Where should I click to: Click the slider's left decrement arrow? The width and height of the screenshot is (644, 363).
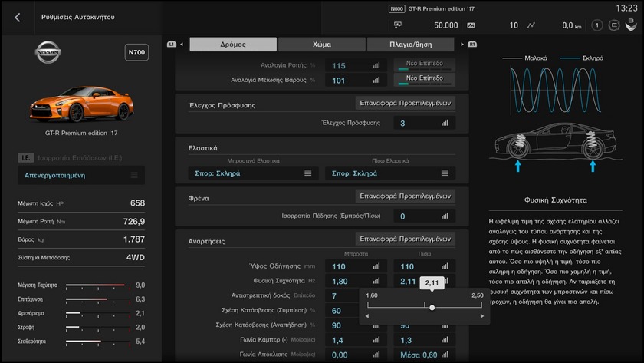[366, 316]
